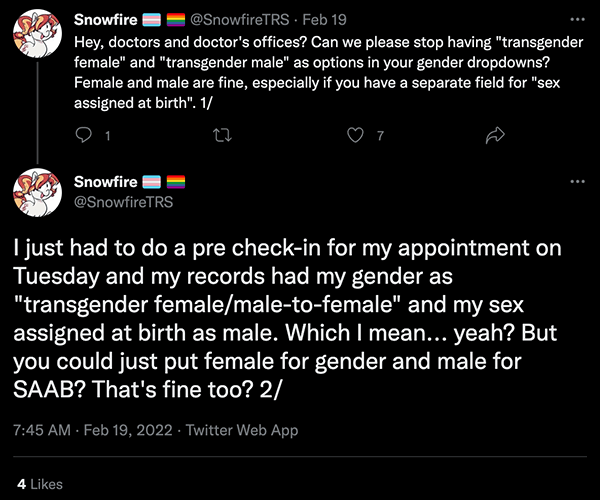Click the like count 7 on first tweet

click(x=380, y=136)
